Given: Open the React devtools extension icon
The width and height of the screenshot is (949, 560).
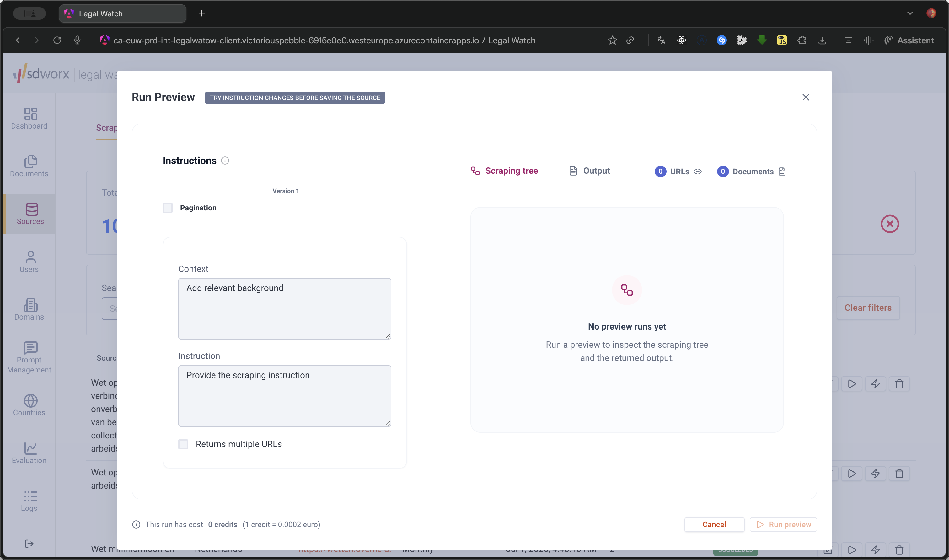Looking at the screenshot, I should pyautogui.click(x=681, y=40).
